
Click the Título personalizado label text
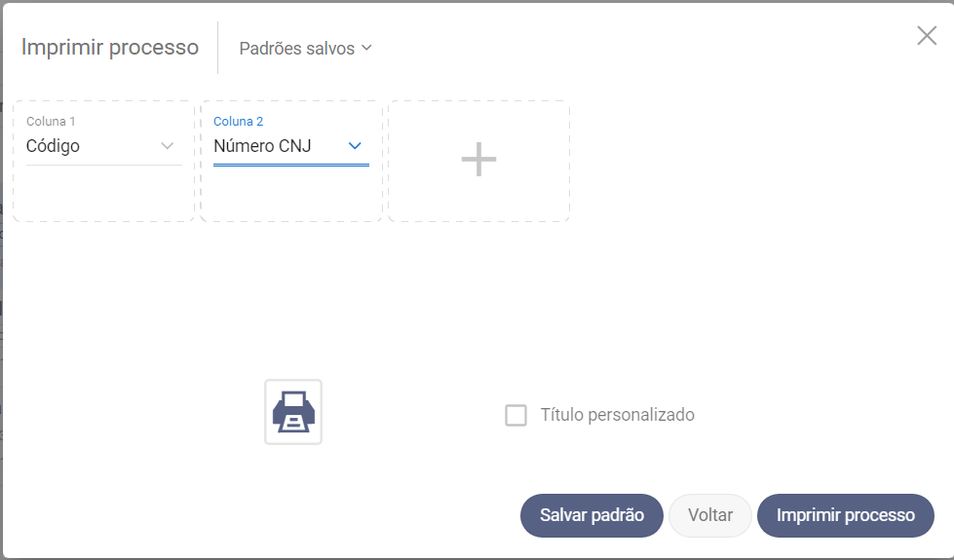(617, 415)
